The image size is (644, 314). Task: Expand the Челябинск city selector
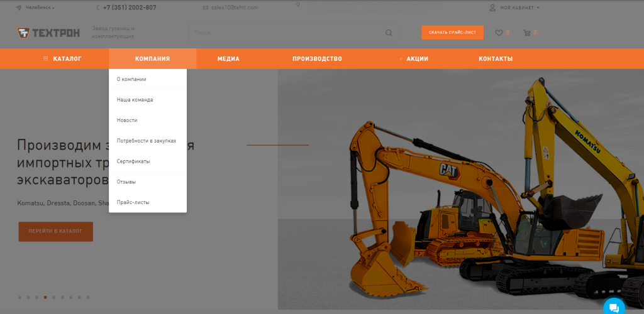pyautogui.click(x=36, y=8)
